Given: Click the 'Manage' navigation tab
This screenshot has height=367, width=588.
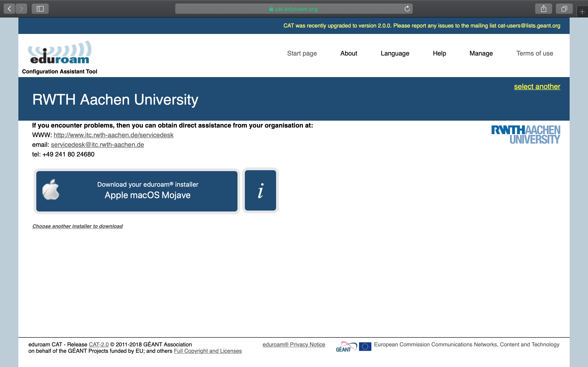Looking at the screenshot, I should coord(481,53).
